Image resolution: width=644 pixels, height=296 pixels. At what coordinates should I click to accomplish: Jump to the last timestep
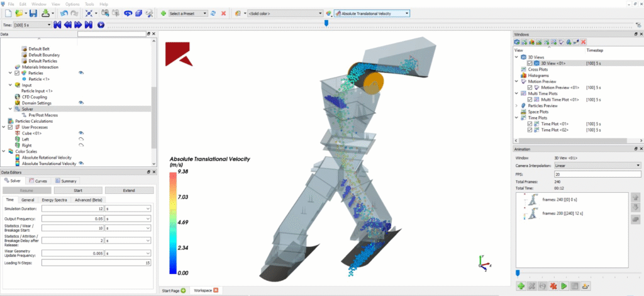89,25
